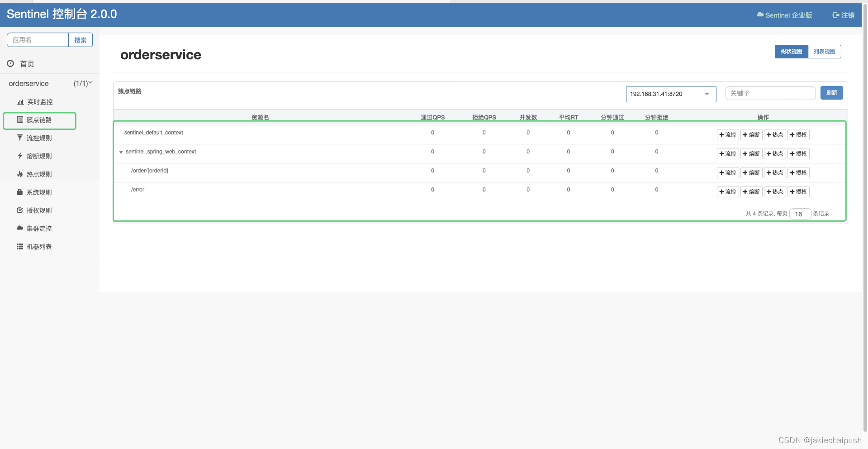868x449 pixels.
Task: Click the list icon of 簇点链路
Action: pos(20,120)
